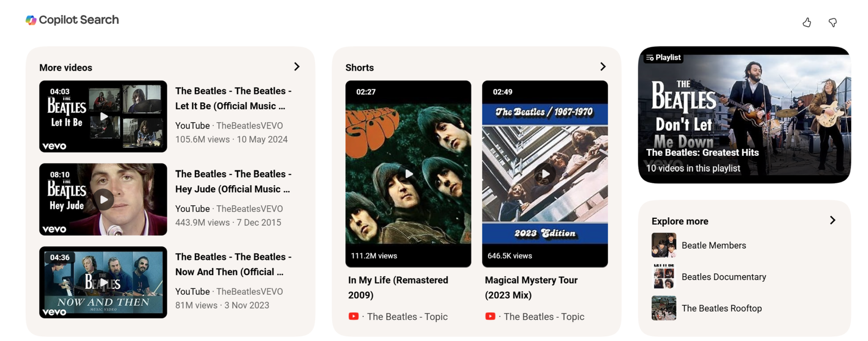Click the Copilot Search logo icon
Image resolution: width=868 pixels, height=341 pixels.
31,20
